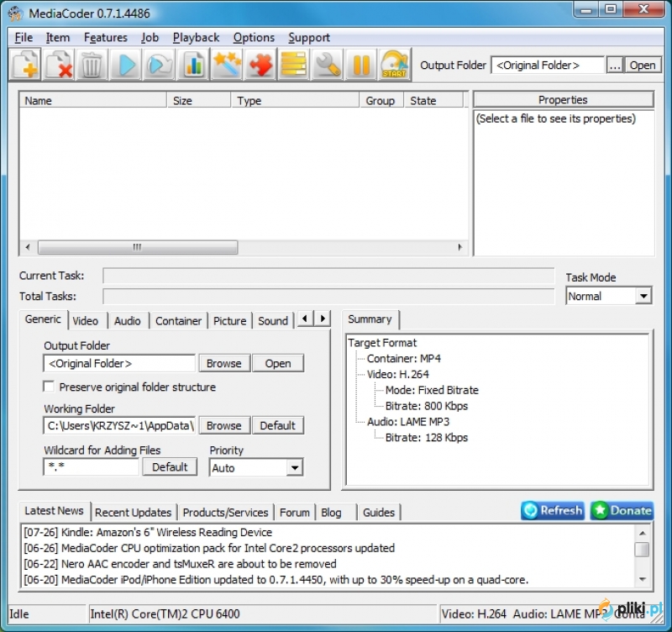Select the Summary tab
The width and height of the screenshot is (672, 632).
coord(370,319)
